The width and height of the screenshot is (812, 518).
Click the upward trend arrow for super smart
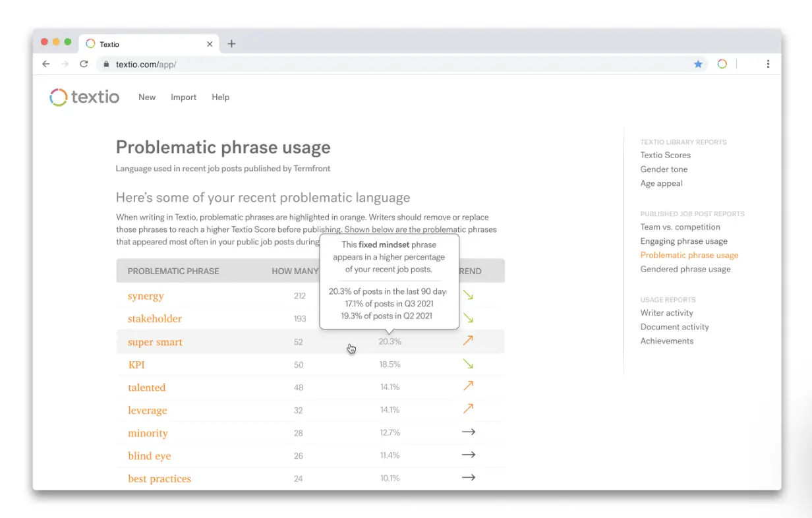pyautogui.click(x=468, y=341)
